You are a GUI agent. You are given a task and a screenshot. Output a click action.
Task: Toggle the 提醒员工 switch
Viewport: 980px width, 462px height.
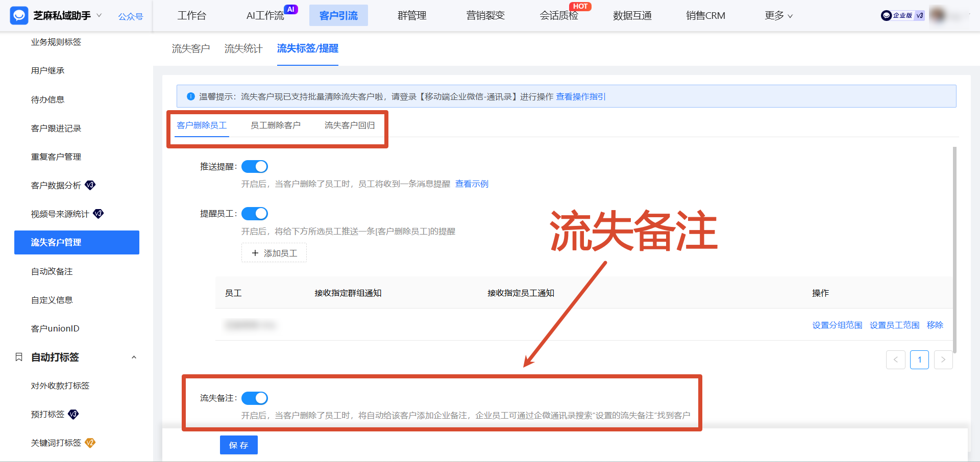point(255,214)
